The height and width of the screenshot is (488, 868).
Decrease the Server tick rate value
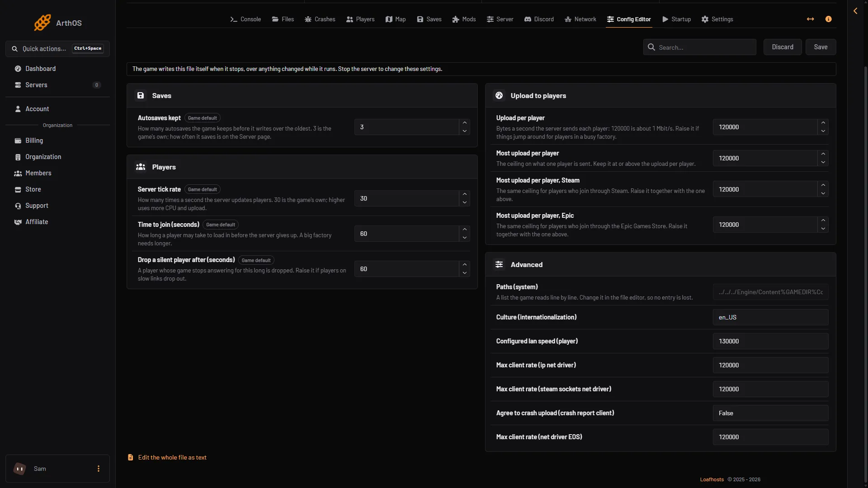464,202
